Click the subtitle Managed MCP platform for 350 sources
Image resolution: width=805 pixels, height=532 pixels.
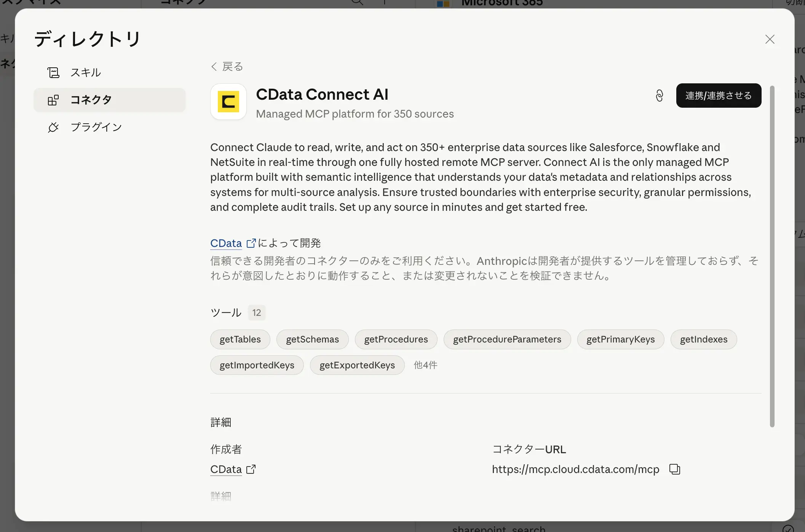click(355, 114)
